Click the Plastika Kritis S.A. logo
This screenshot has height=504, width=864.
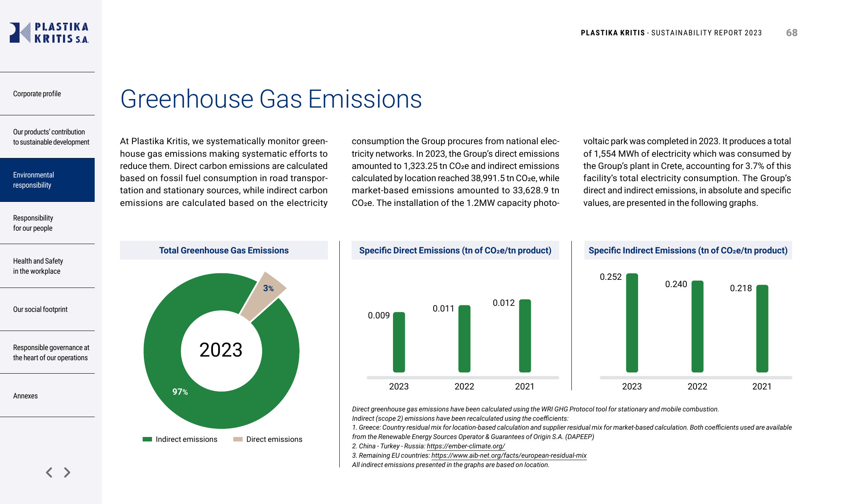(x=49, y=32)
